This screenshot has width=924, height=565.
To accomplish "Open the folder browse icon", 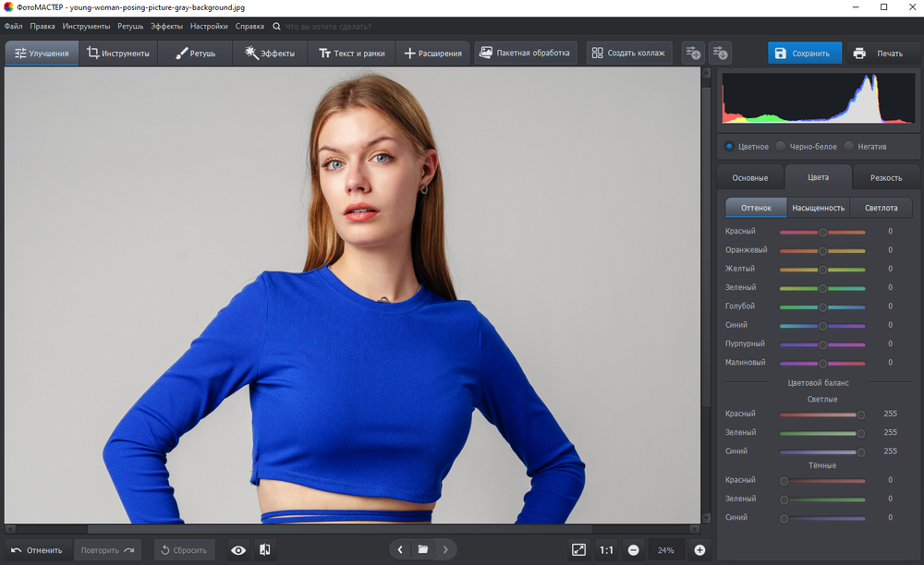I will click(423, 549).
